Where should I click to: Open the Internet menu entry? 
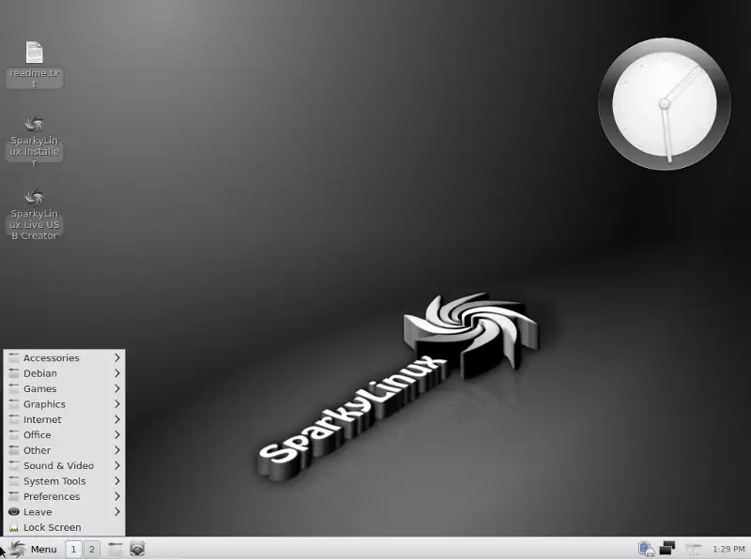64,419
